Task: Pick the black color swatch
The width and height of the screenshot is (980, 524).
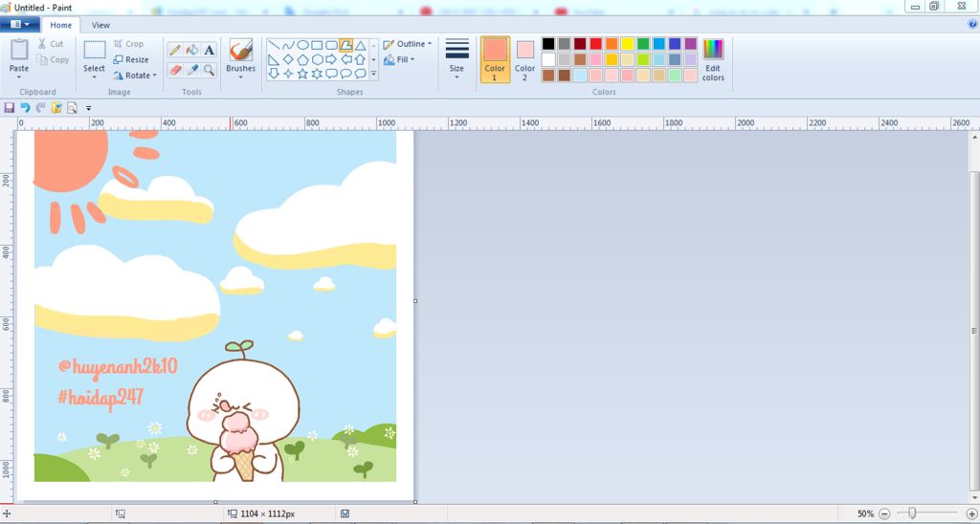Action: click(548, 44)
